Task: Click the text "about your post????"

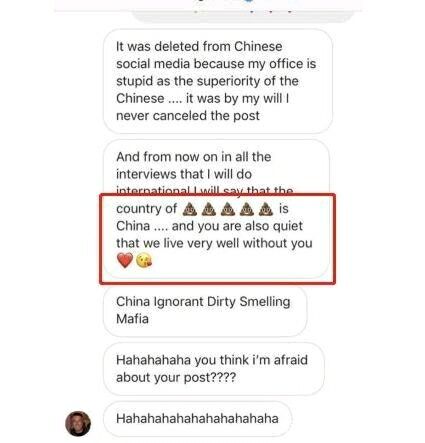Action: (176, 378)
